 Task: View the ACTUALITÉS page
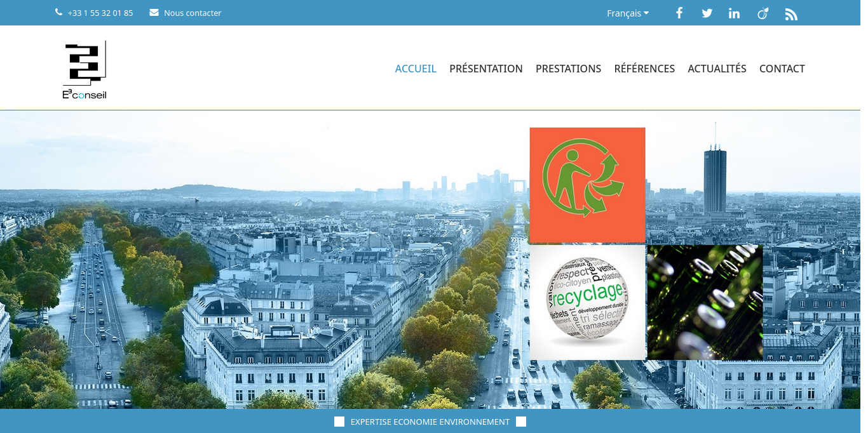point(717,69)
